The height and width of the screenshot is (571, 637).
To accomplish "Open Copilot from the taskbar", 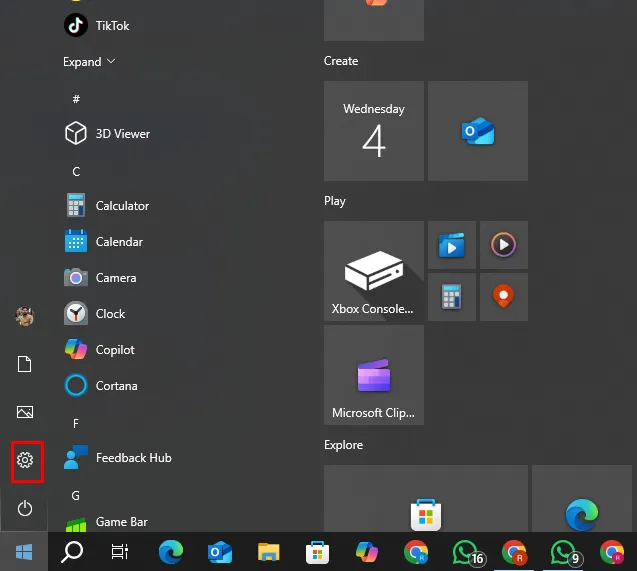I will click(x=366, y=552).
